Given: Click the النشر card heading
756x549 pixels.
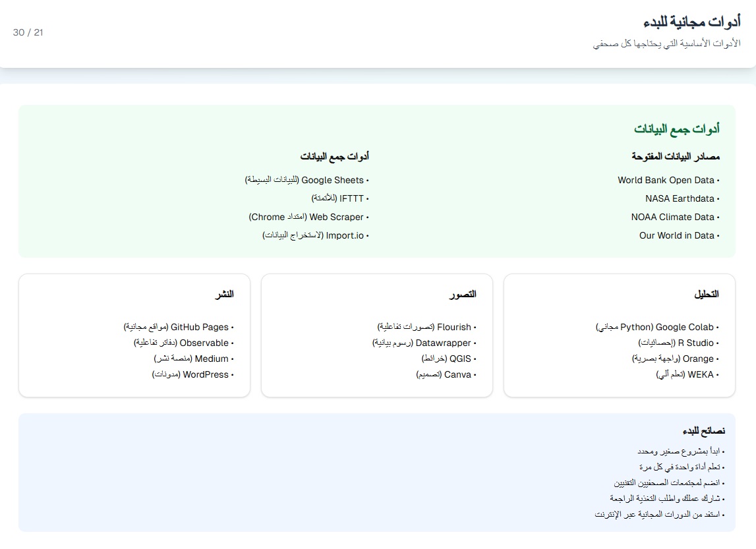Looking at the screenshot, I should [224, 294].
